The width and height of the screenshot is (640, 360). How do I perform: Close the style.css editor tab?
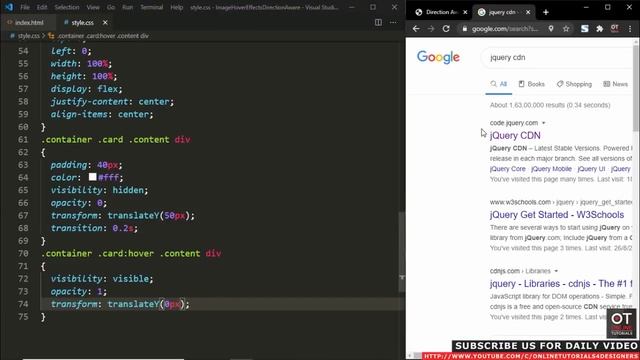tap(105, 22)
